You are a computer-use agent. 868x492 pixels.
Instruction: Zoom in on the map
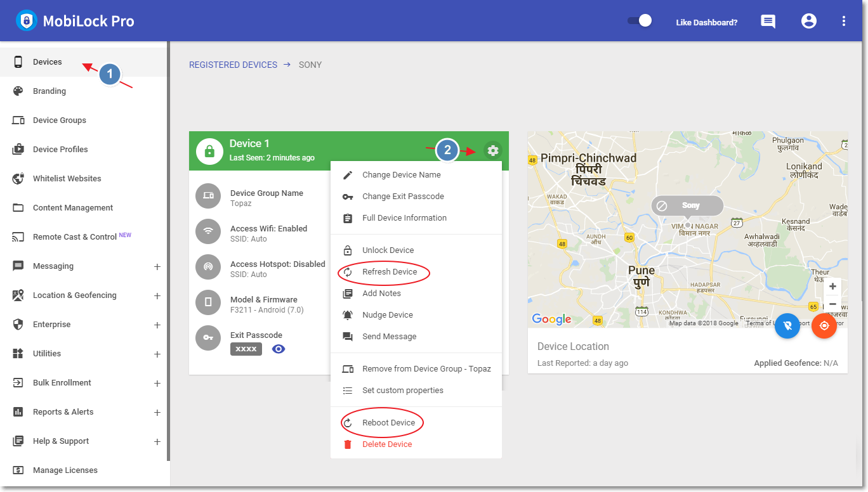click(832, 287)
